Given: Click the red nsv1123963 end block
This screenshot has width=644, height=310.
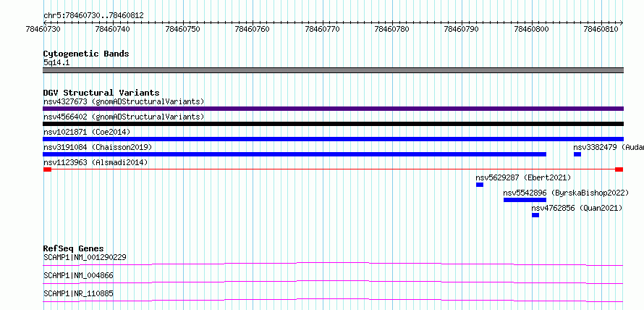Looking at the screenshot, I should 619,169.
